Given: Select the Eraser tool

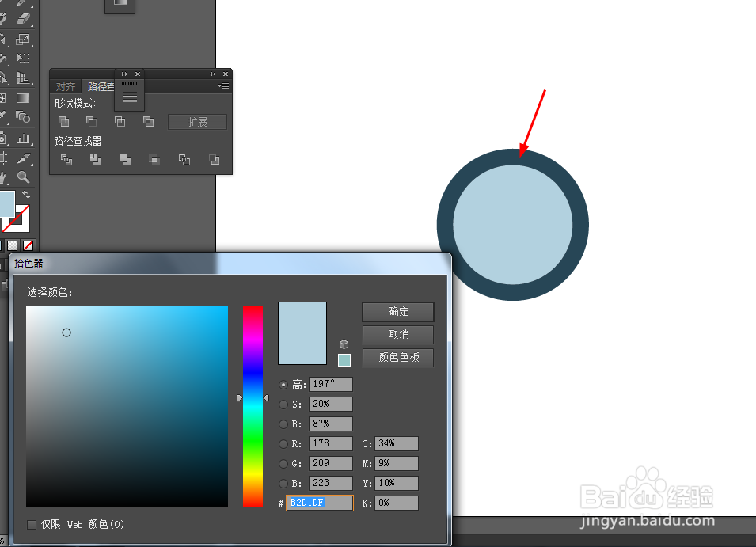Looking at the screenshot, I should pos(23,19).
